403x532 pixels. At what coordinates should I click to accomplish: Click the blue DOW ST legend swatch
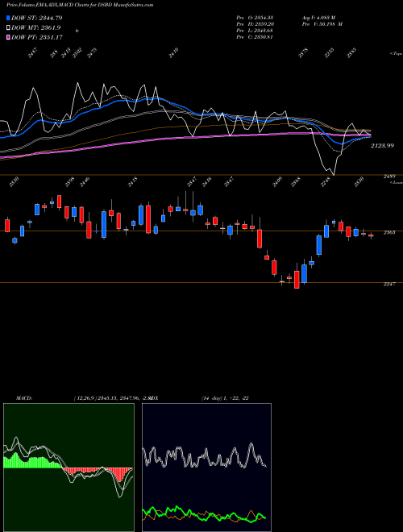point(9,19)
